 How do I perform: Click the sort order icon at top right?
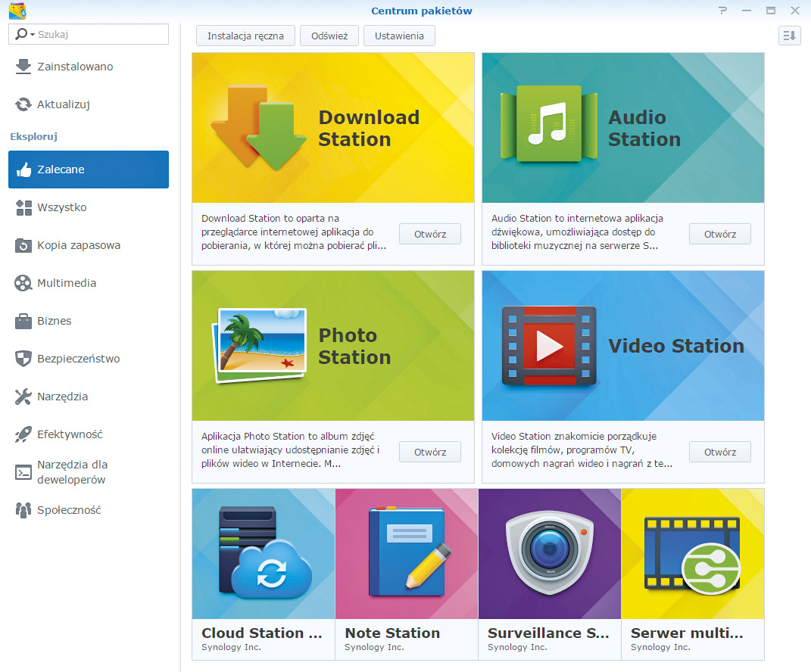pyautogui.click(x=789, y=36)
